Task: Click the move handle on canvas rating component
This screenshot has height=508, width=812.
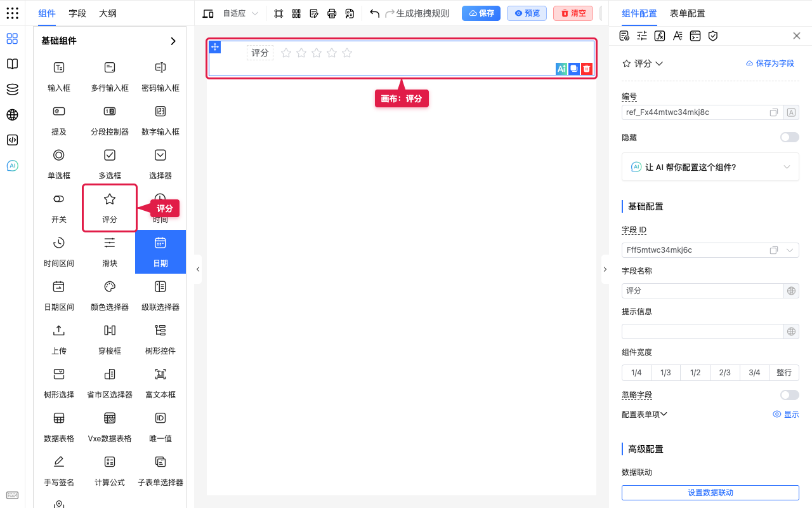Action: [x=215, y=47]
